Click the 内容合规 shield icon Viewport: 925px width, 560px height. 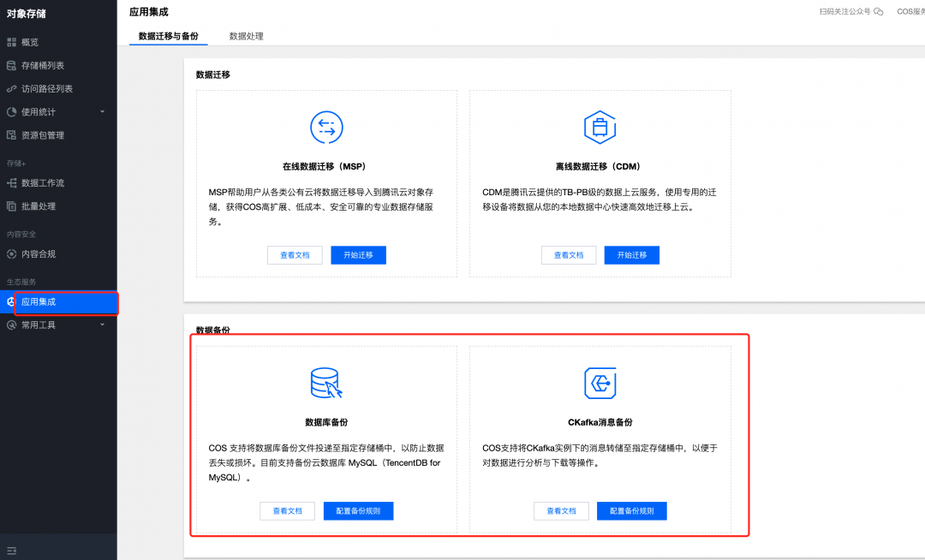(x=11, y=254)
